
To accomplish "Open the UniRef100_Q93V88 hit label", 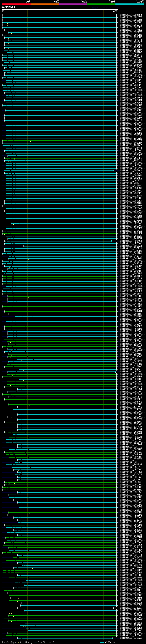I will click(x=131, y=15).
